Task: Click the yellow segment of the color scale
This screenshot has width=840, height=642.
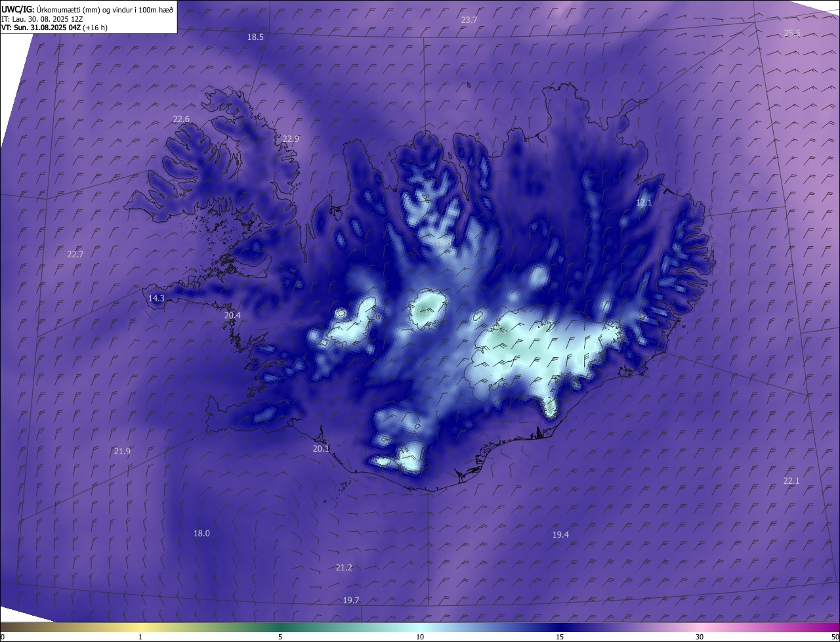Action: point(141,627)
